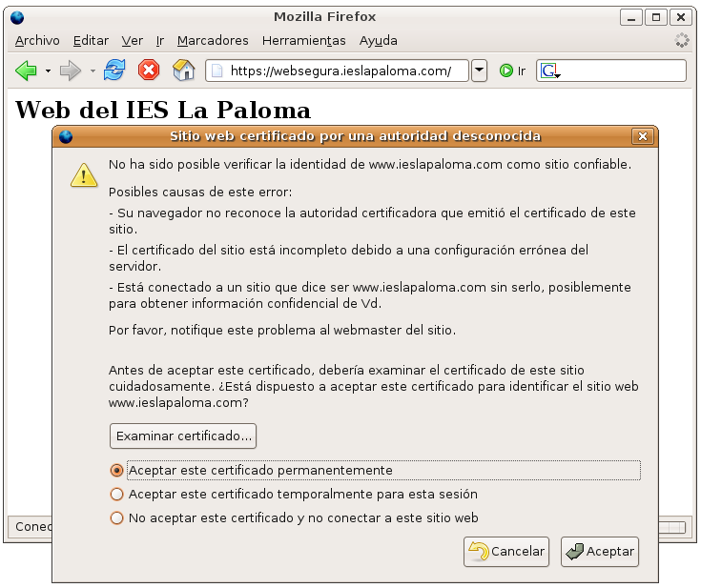The width and height of the screenshot is (701, 588).
Task: Open the Forward history dropdown arrow
Action: tap(93, 71)
